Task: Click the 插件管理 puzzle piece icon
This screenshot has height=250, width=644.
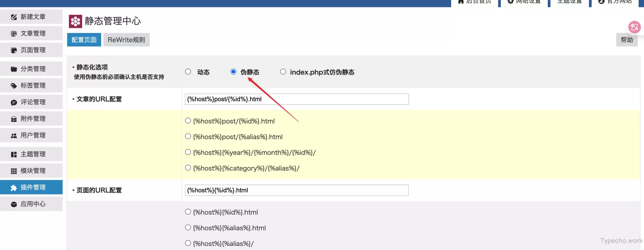Action: 14,188
